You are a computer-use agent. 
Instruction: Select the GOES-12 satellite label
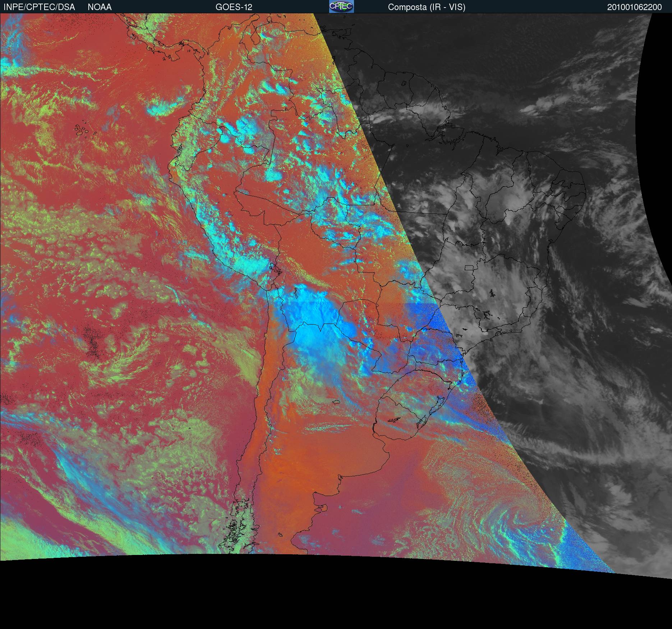(234, 7)
